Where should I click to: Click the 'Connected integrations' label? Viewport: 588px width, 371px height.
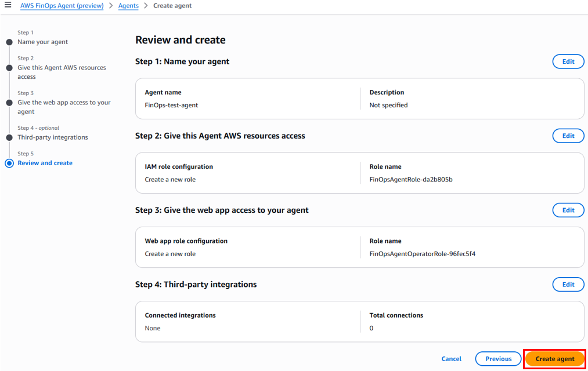click(x=181, y=315)
